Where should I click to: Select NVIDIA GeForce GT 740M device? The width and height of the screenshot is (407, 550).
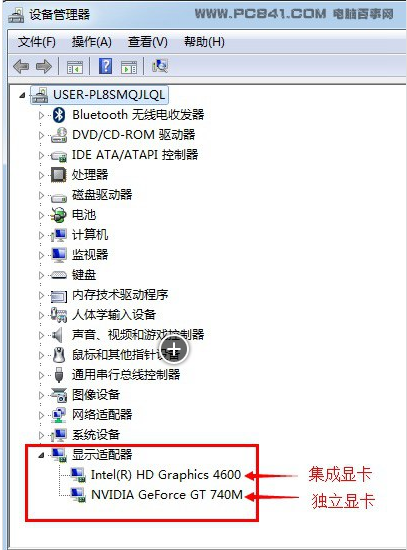coord(167,495)
